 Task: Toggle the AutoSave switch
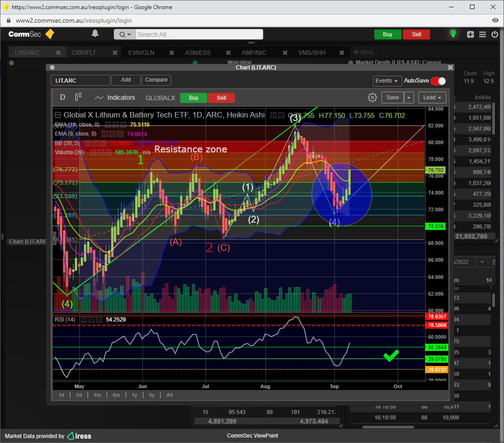click(438, 81)
